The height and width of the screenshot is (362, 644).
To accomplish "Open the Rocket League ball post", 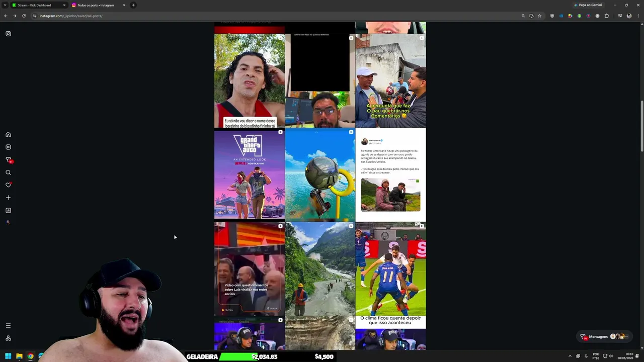I will [320, 175].
